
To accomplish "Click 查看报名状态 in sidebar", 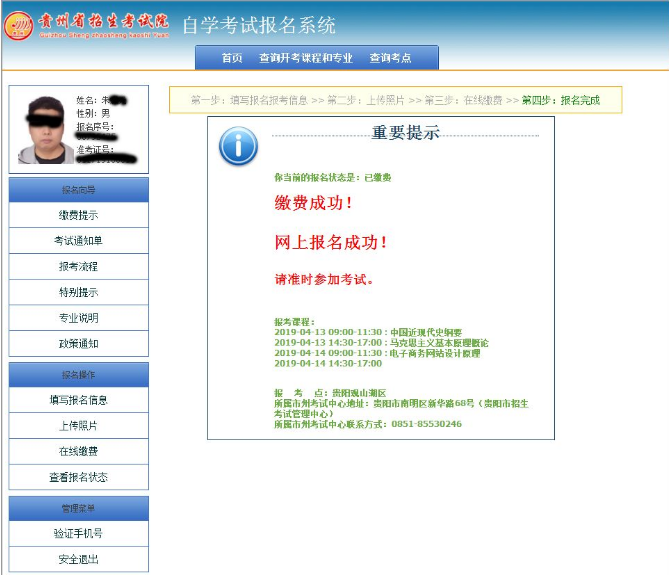I will coord(78,478).
